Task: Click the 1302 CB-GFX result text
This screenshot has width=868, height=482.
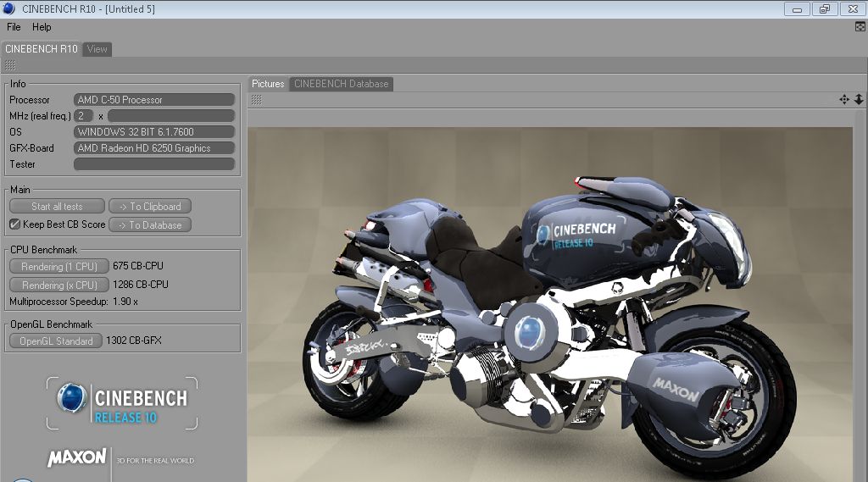Action: click(134, 341)
